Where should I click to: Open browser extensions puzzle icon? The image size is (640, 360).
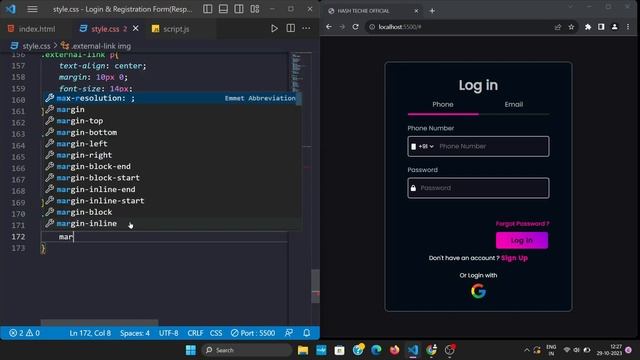click(588, 27)
